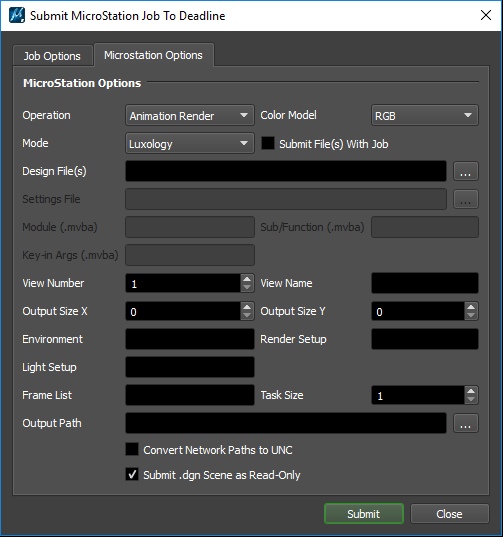Click the Submit button
Screen dimensions: 503x537
(364, 514)
